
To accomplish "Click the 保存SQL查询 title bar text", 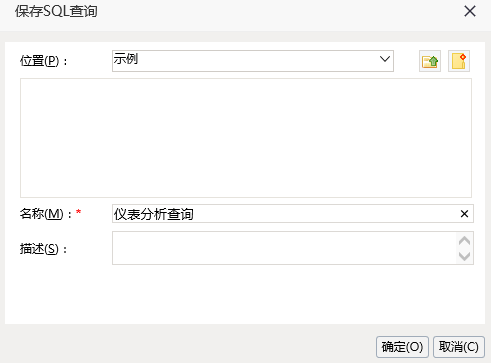I will click(x=56, y=11).
